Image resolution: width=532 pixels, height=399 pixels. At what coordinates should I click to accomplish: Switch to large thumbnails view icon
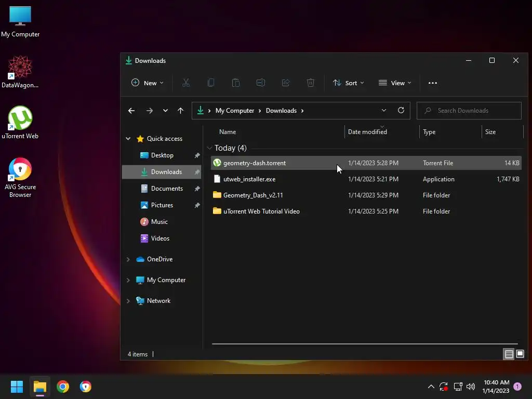[x=520, y=354]
